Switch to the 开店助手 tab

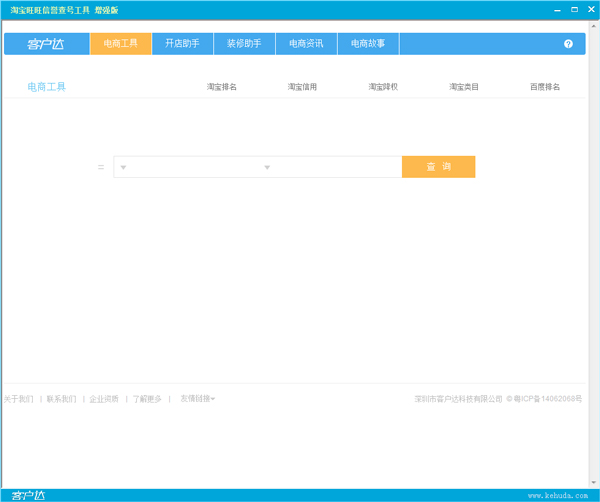[182, 44]
